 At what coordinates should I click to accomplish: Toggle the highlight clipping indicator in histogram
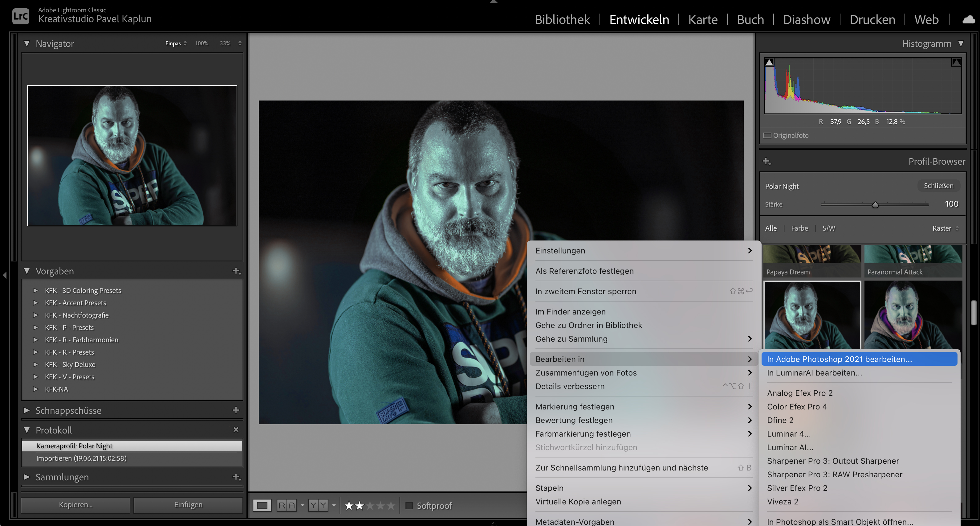click(x=956, y=62)
